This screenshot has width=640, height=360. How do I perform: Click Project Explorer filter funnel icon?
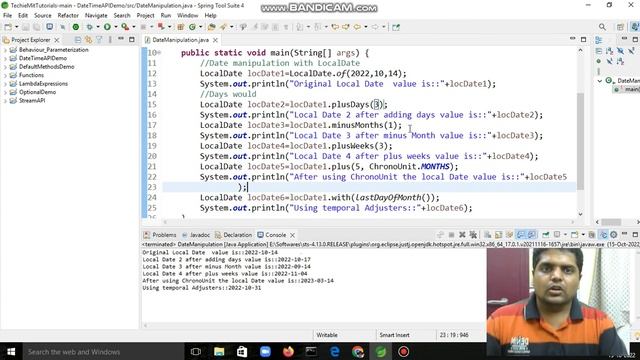pyautogui.click(x=99, y=40)
